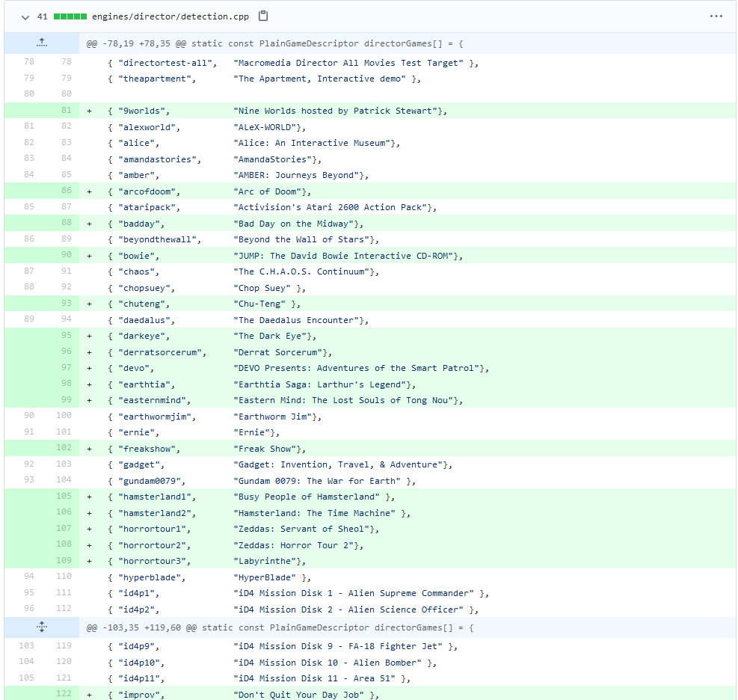Select hunk header "@@ -78,19 +78,35 @@"
The image size is (738, 700).
tap(136, 44)
